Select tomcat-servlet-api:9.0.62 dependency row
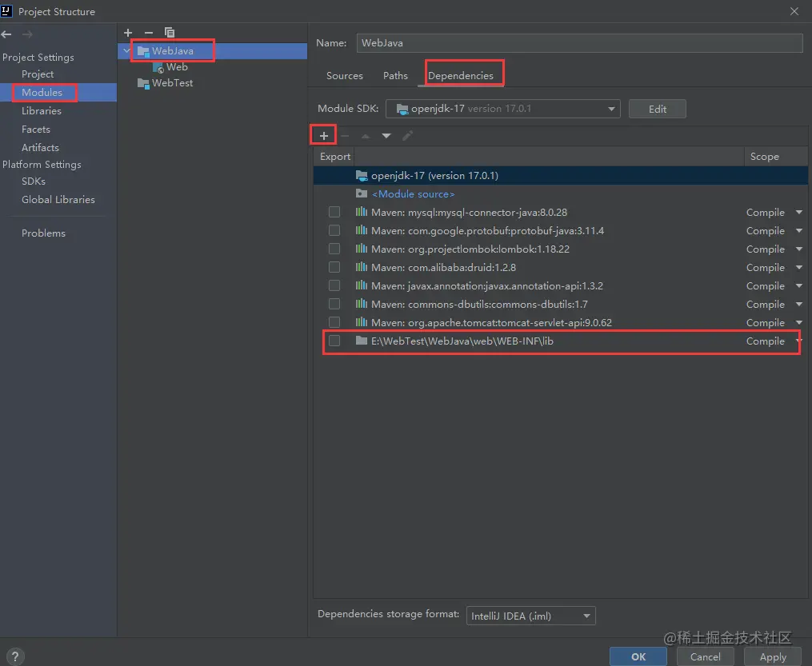Screen dimensions: 812x666 pyautogui.click(x=560, y=322)
